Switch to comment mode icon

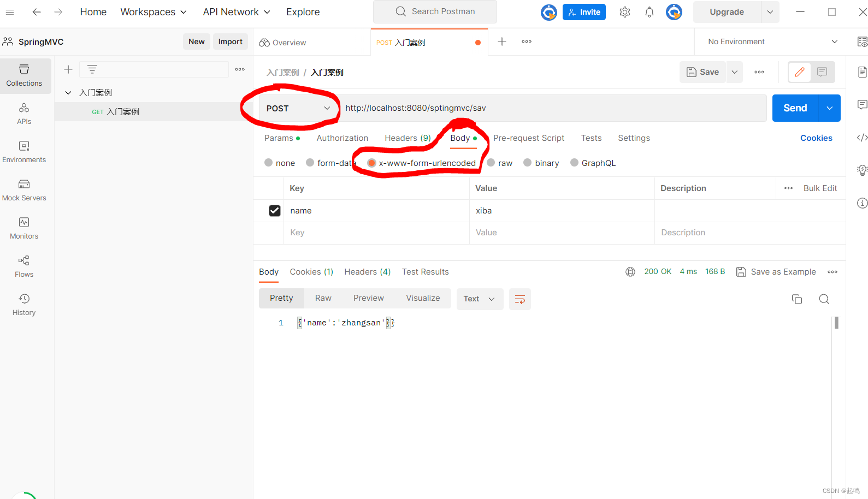(x=822, y=72)
